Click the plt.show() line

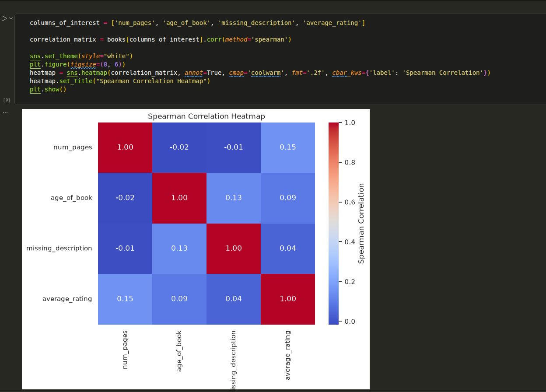[x=48, y=89]
